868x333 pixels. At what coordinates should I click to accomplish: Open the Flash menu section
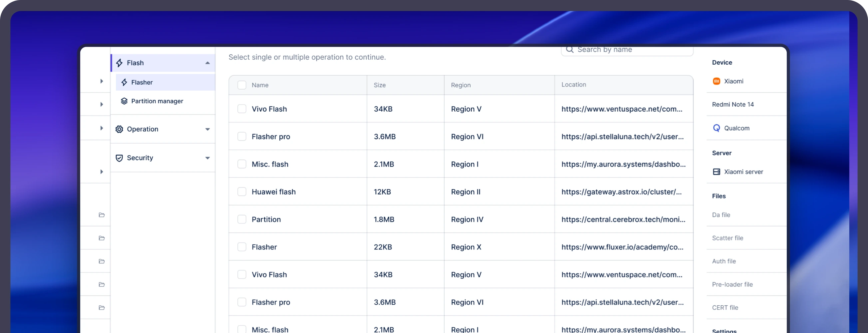[x=163, y=63]
